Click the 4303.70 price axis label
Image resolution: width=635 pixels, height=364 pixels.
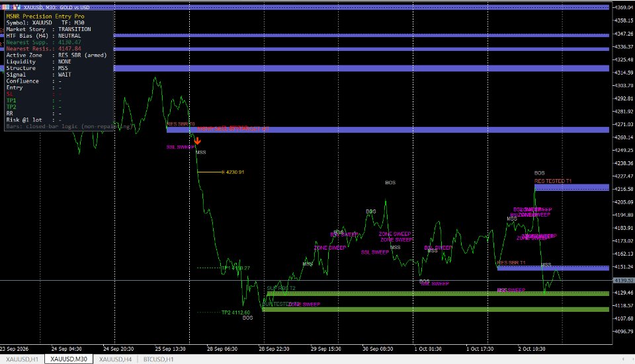pyautogui.click(x=624, y=85)
